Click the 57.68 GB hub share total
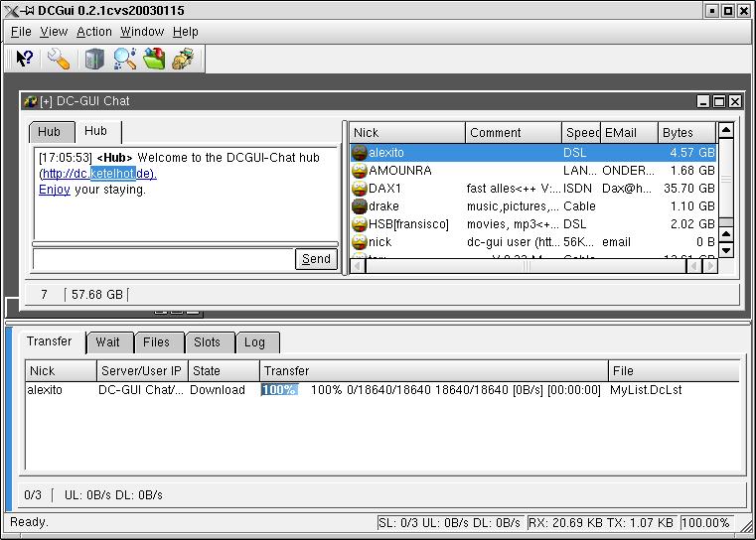 point(97,295)
